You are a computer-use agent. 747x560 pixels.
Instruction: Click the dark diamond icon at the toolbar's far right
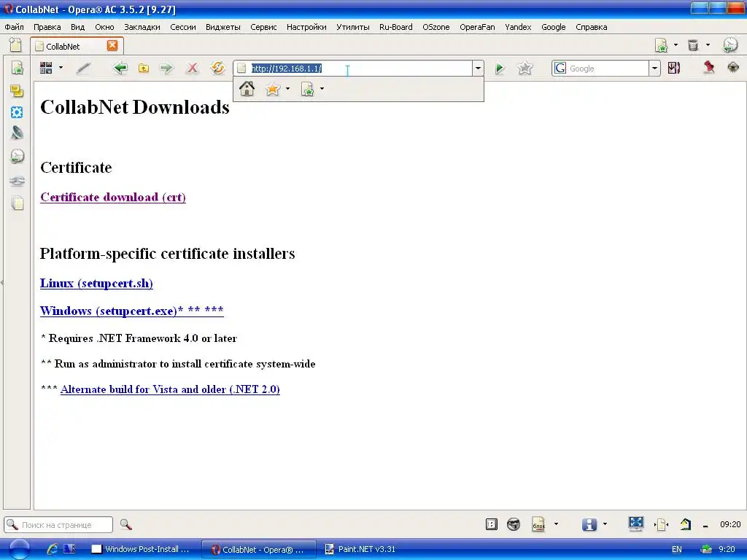point(733,68)
